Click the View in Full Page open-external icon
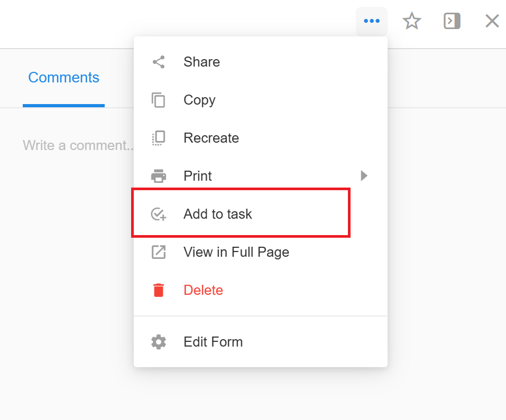 [159, 252]
